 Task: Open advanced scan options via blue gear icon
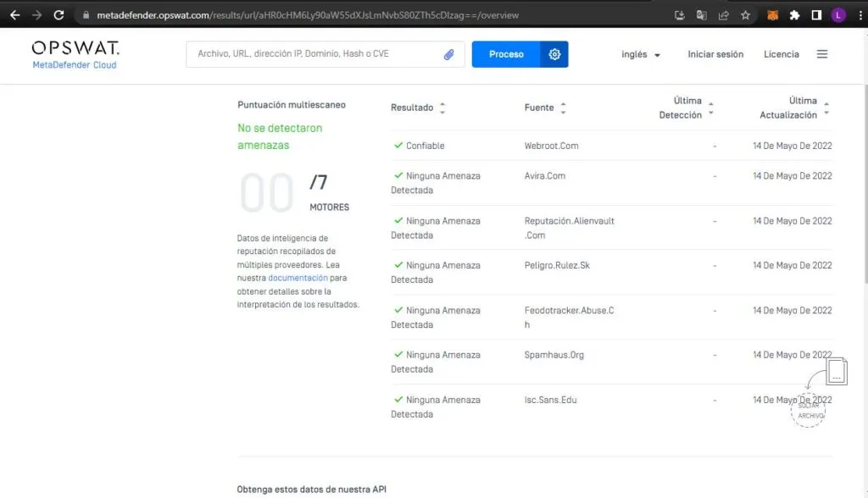(x=554, y=53)
